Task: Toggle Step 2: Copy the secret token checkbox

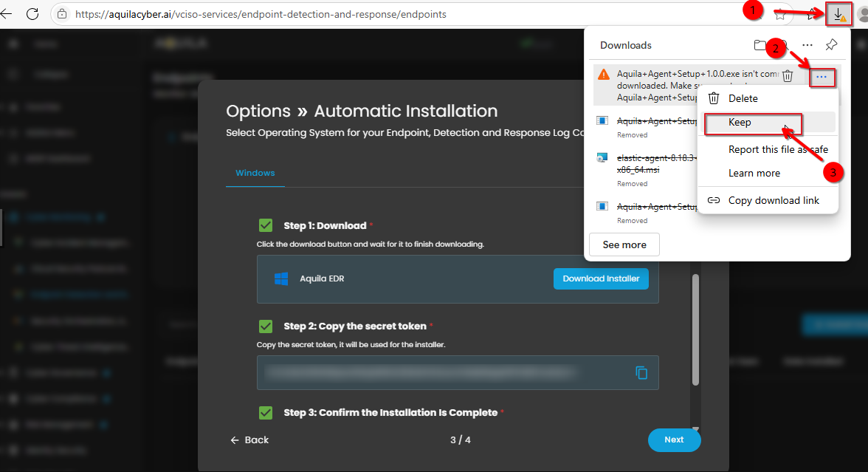Action: (265, 326)
